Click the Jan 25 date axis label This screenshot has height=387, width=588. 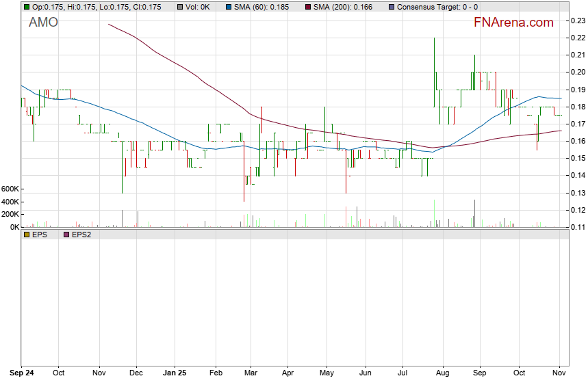(x=175, y=373)
